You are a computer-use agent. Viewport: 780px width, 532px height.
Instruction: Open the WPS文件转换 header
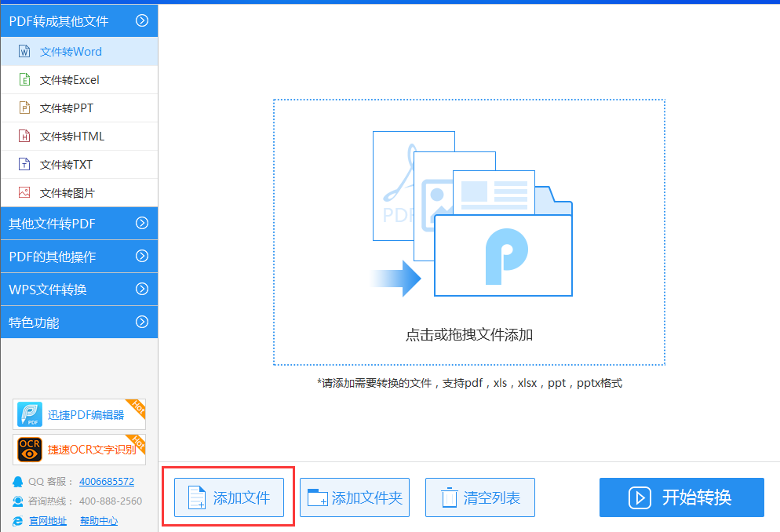click(x=79, y=289)
